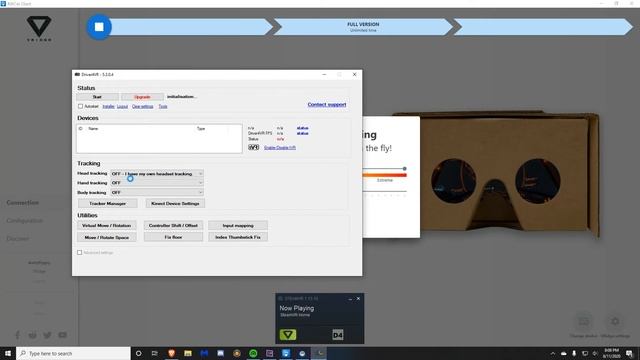Open Tracker Manager
The width and height of the screenshot is (640, 360).
107,203
